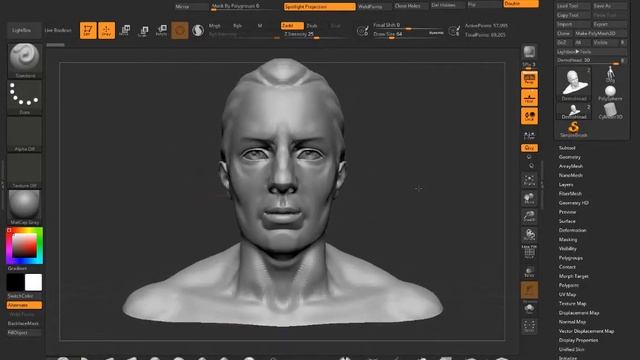The image size is (640, 360).
Task: Click the Load Tool button
Action: click(x=573, y=6)
